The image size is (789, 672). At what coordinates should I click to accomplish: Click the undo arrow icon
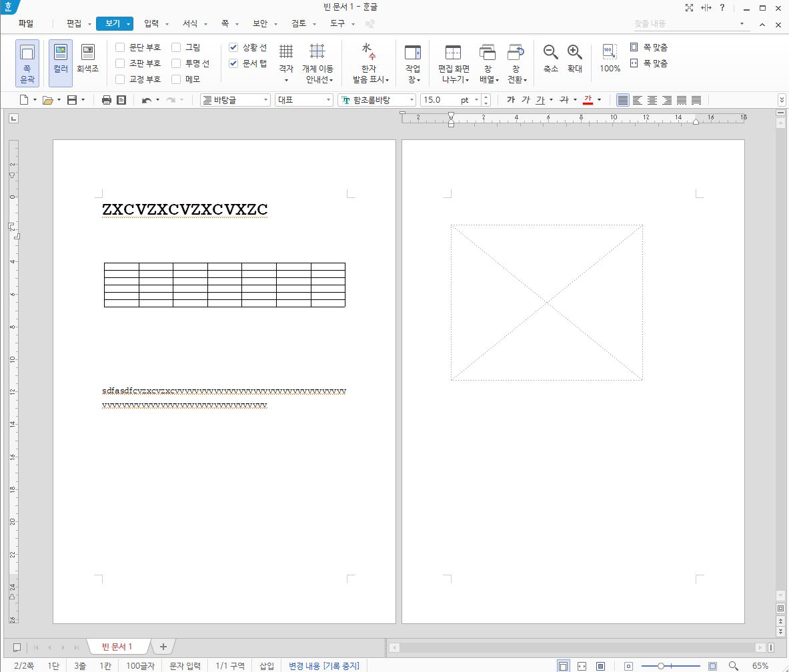(146, 100)
